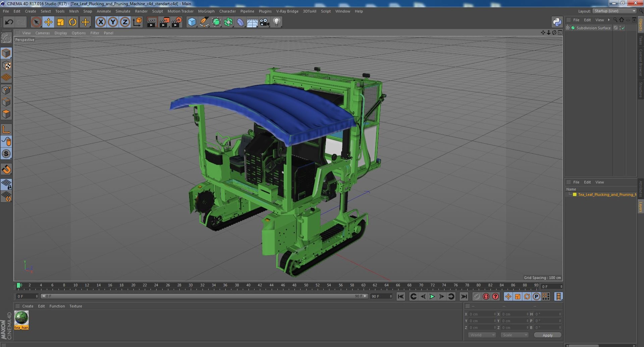Go to end of animation

coord(464,296)
